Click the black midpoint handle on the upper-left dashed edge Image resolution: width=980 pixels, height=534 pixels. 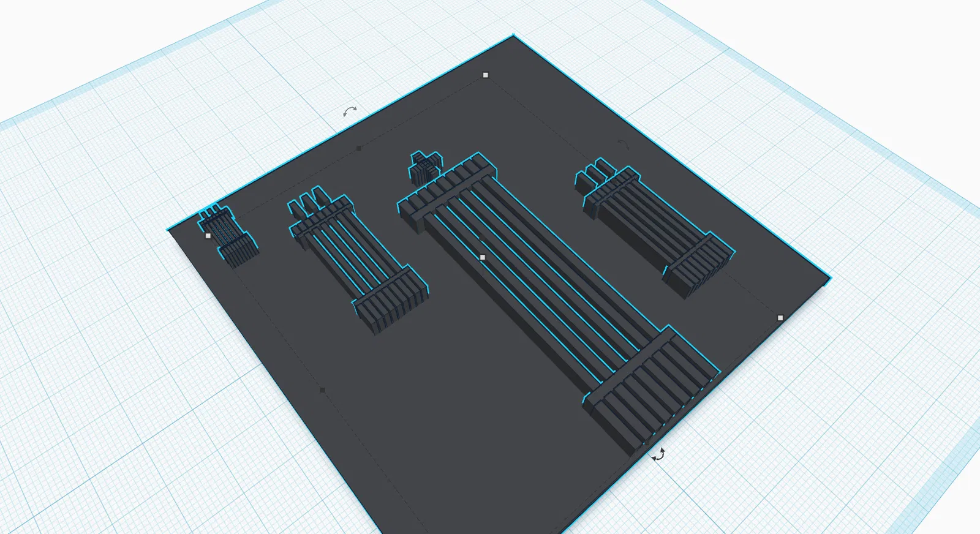(359, 148)
